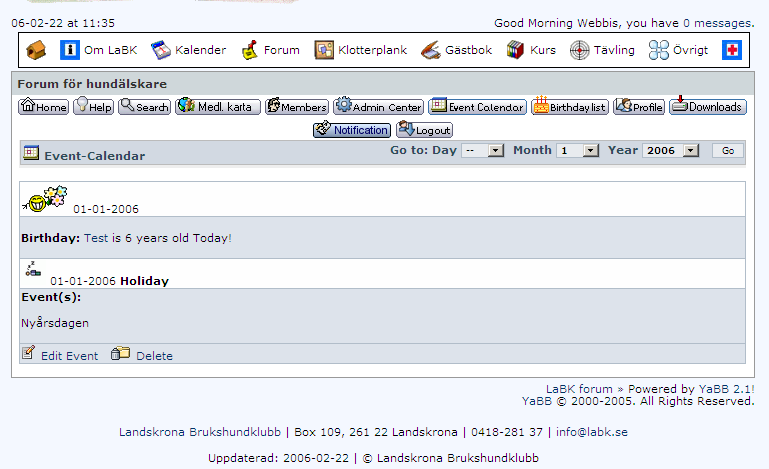The image size is (769, 469).
Task: Click the Test birthday name link
Action: coord(96,238)
